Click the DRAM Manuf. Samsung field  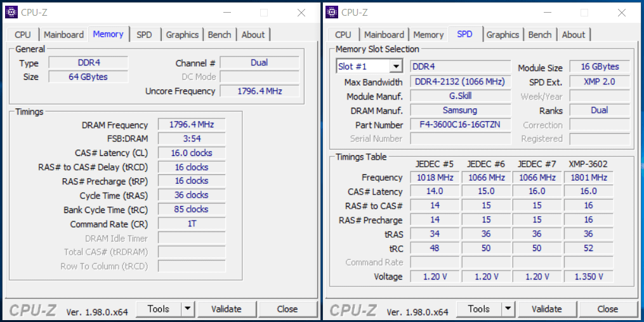461,110
